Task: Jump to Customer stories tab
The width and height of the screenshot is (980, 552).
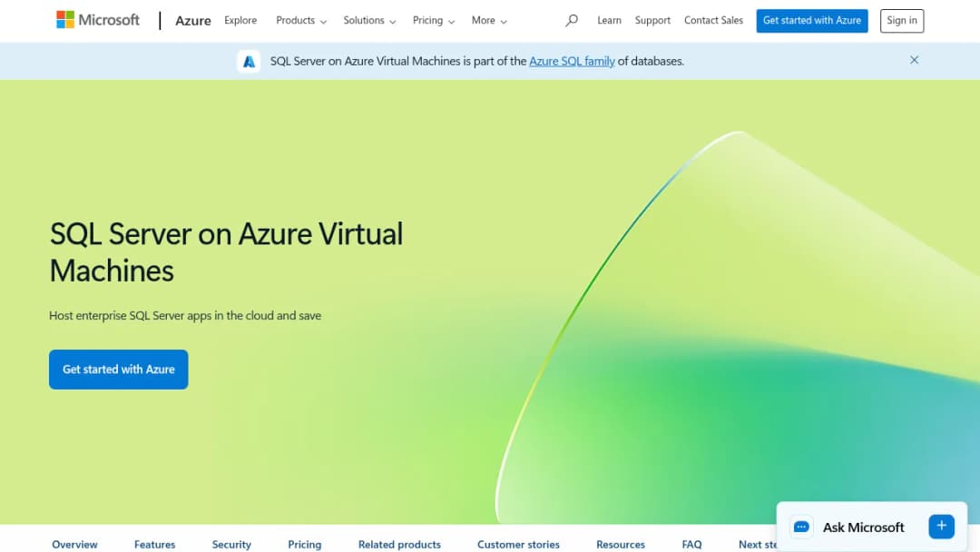Action: [518, 545]
